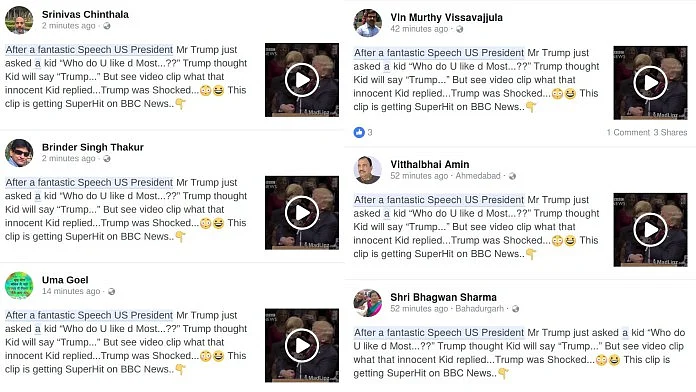Image resolution: width=696 pixels, height=392 pixels.
Task: Play video in Vitthalbhai Amin's post
Action: click(x=650, y=230)
